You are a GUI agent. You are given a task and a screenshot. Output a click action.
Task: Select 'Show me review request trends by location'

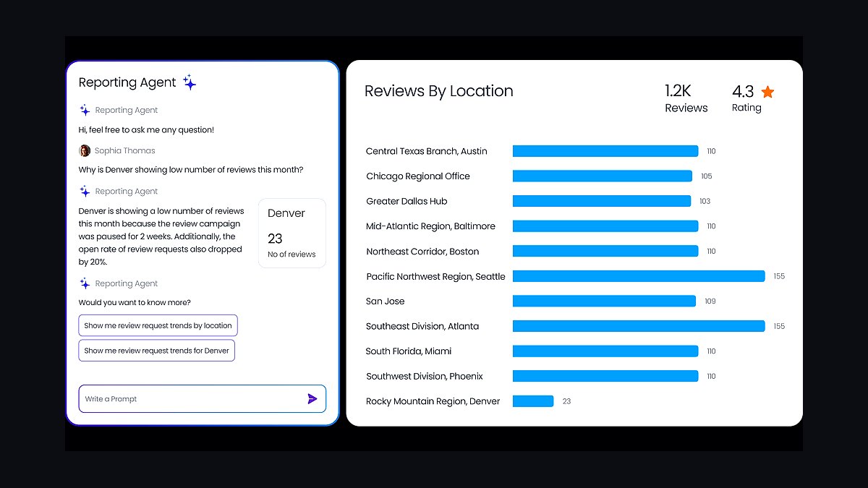click(158, 325)
